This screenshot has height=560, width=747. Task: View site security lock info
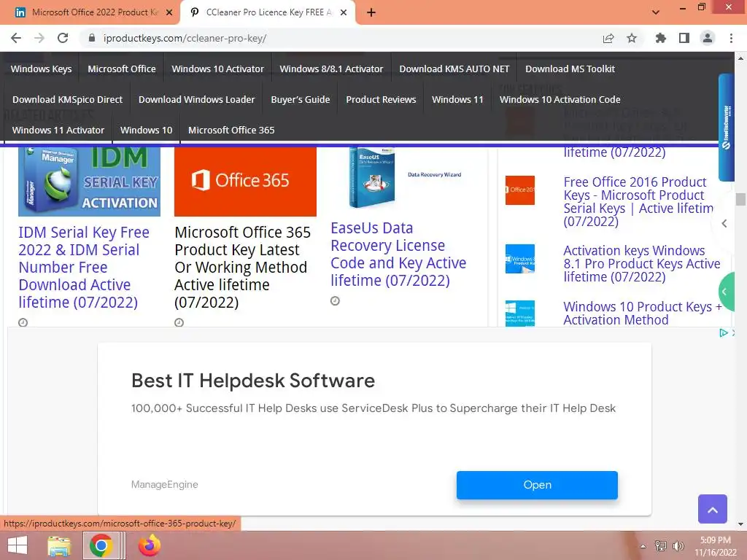tap(92, 38)
